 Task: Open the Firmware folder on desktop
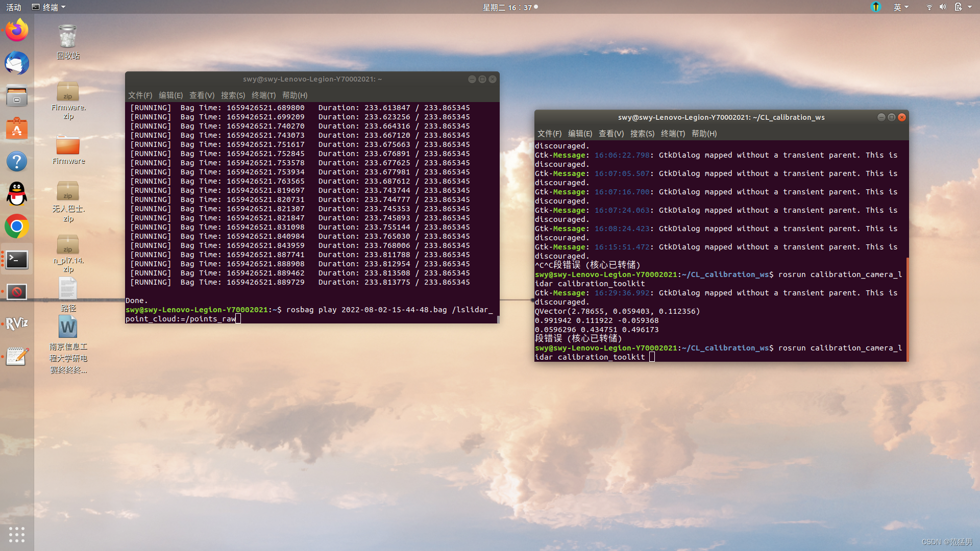pos(68,150)
